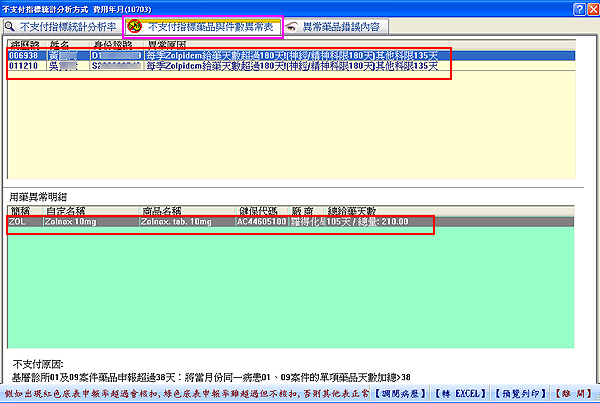The width and height of the screenshot is (600, 403).
Task: Click the 異常原因 column header
Action: (168, 46)
